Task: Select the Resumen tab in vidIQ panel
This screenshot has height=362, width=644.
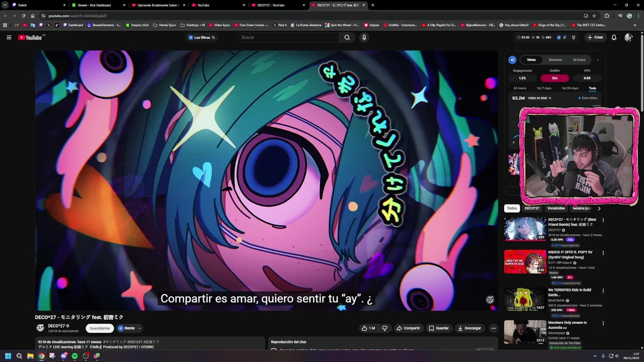Action: [555, 60]
